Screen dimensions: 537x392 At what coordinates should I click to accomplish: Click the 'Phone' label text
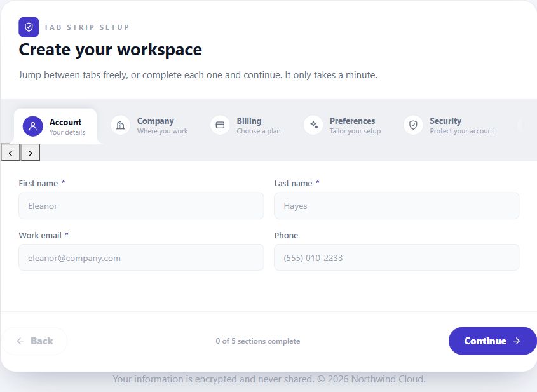pyautogui.click(x=286, y=236)
